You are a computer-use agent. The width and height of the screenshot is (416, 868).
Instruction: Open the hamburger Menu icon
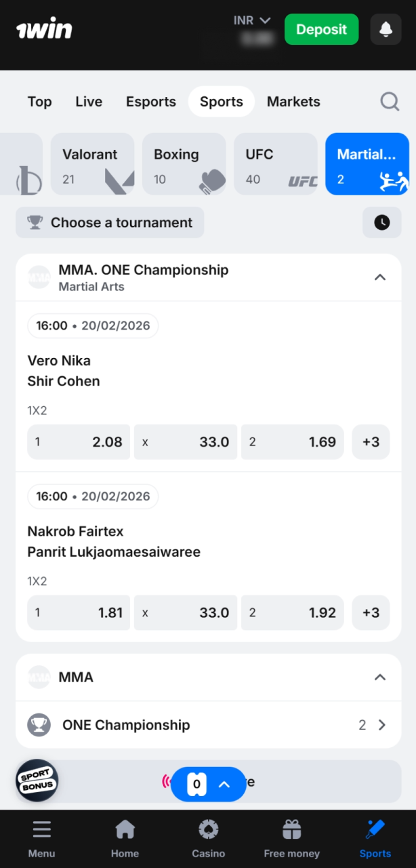tap(41, 829)
